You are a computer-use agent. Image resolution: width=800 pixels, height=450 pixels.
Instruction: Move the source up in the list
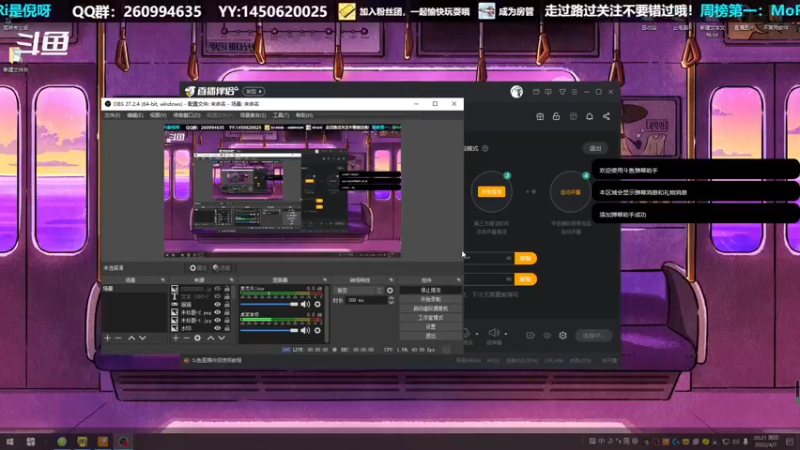coord(210,338)
